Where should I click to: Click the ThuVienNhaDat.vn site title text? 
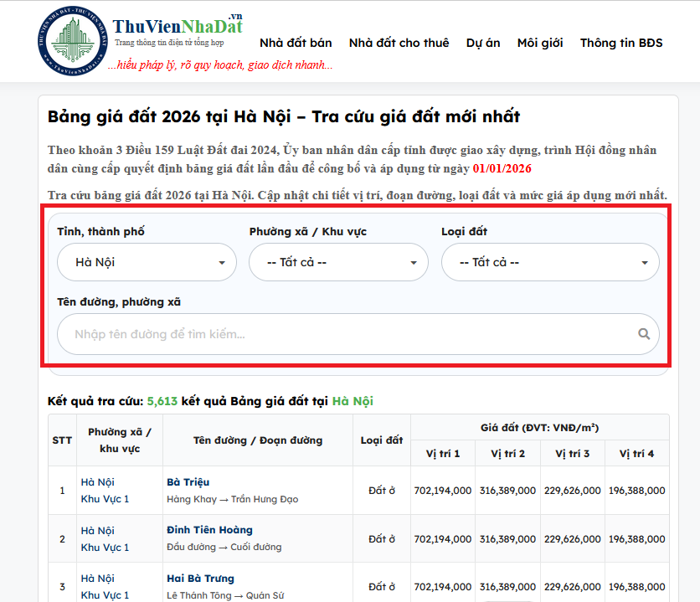[178, 26]
